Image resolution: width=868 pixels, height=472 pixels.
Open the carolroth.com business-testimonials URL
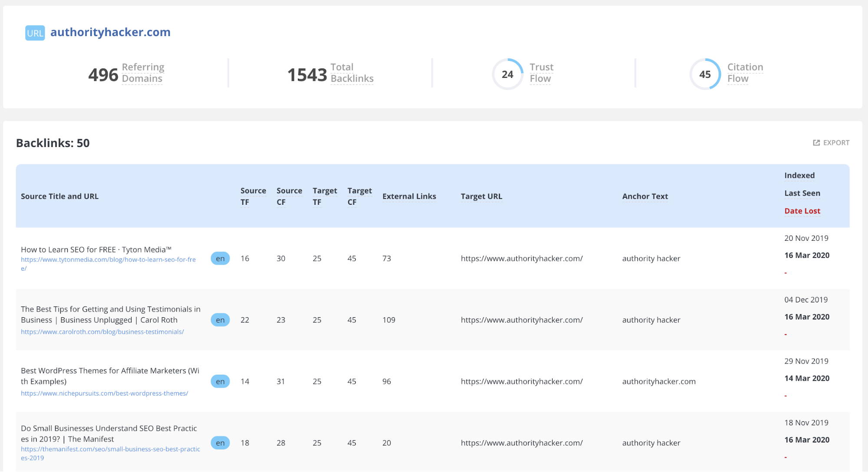102,332
